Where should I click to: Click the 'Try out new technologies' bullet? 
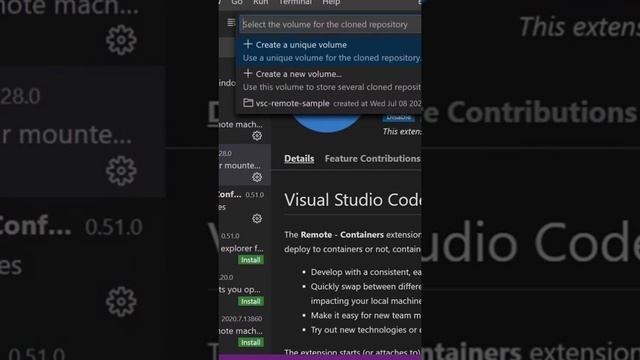pyautogui.click(x=366, y=330)
